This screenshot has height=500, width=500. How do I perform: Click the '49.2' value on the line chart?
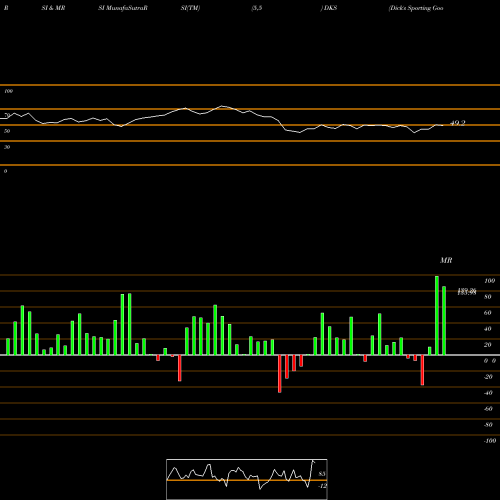[x=458, y=123]
